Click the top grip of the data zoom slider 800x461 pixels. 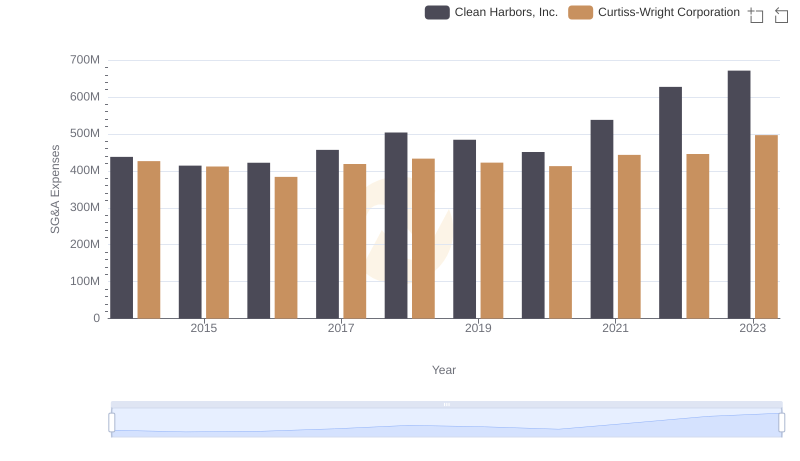(446, 404)
